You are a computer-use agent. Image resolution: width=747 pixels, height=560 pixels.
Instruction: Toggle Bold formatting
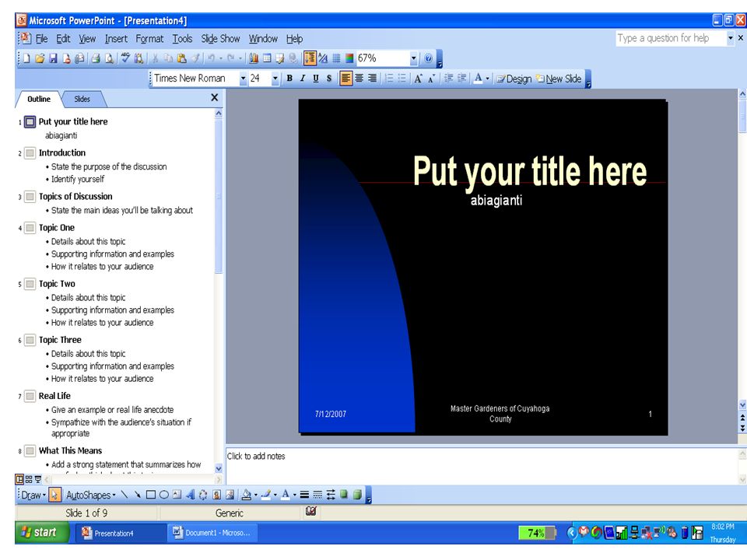(289, 79)
